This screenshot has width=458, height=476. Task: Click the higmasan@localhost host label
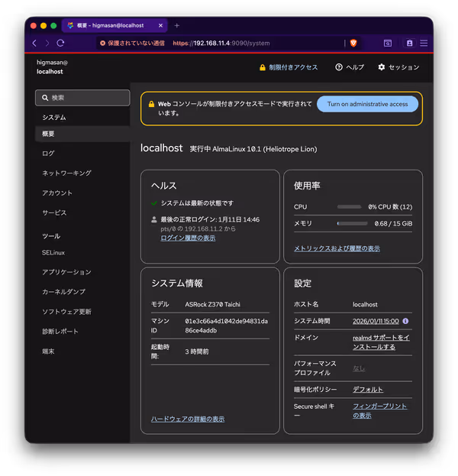[52, 66]
